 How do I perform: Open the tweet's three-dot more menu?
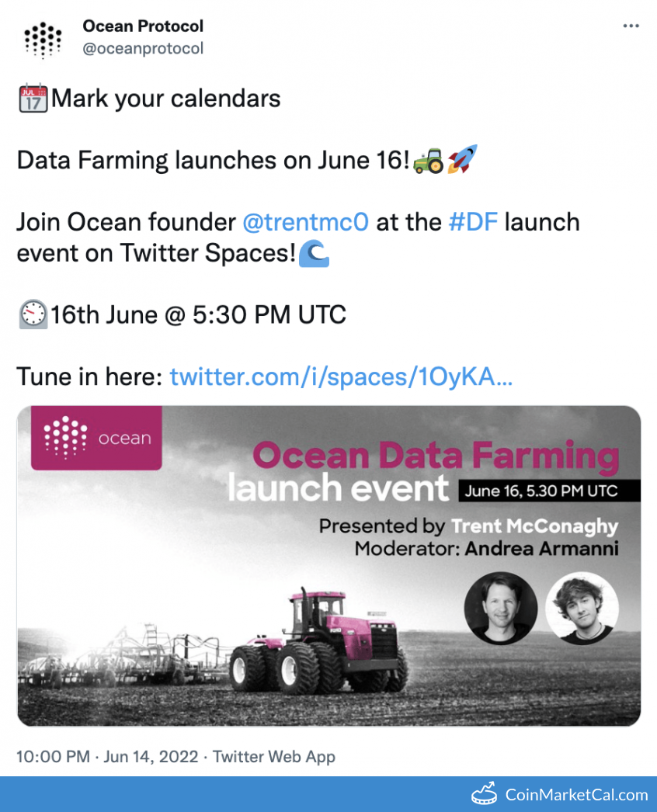pyautogui.click(x=631, y=26)
